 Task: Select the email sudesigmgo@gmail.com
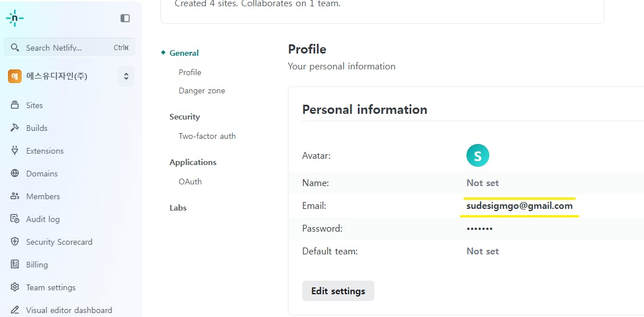519,205
